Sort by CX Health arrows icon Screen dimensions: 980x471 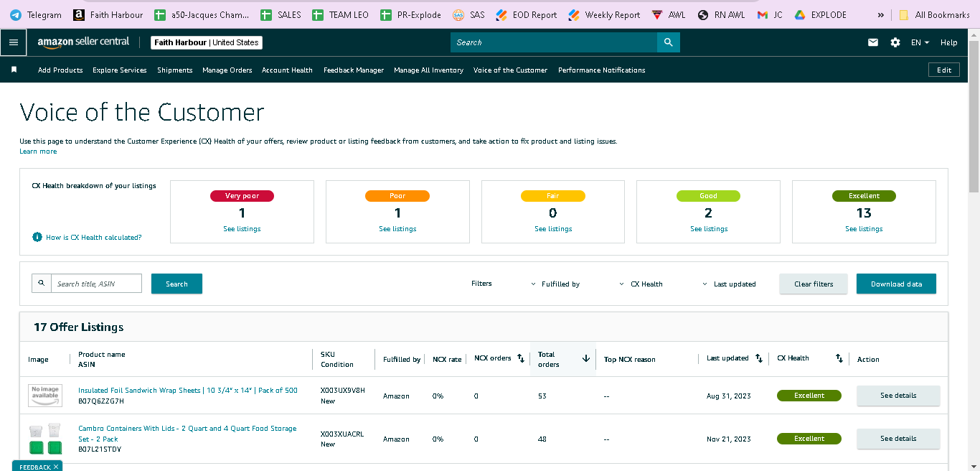[839, 358]
